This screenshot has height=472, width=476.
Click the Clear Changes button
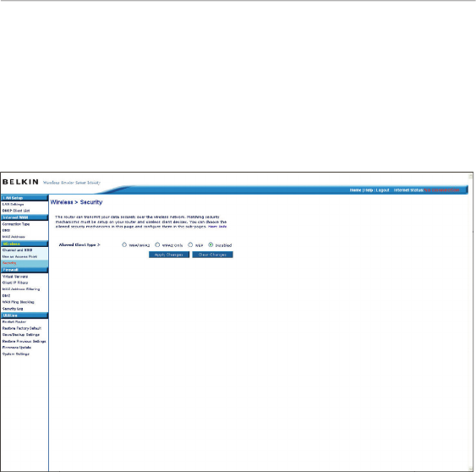[x=212, y=255]
